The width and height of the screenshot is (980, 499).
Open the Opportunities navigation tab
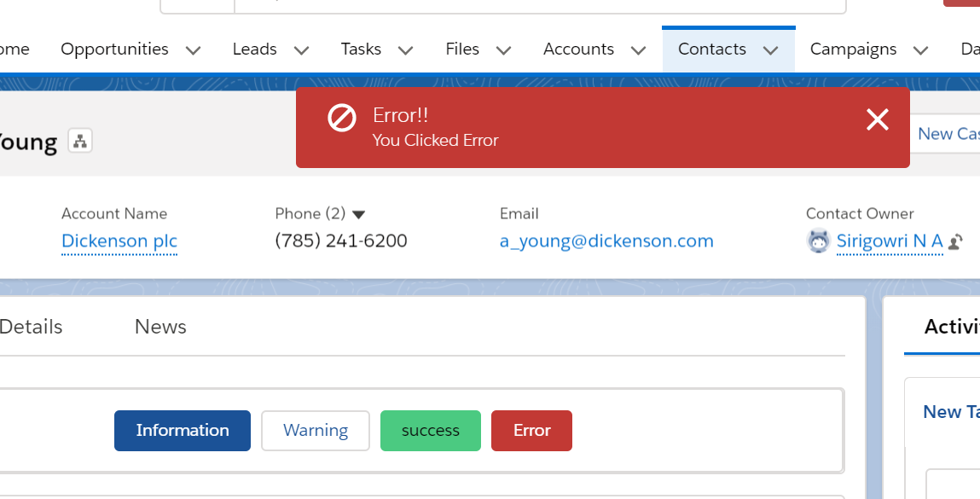click(x=114, y=49)
